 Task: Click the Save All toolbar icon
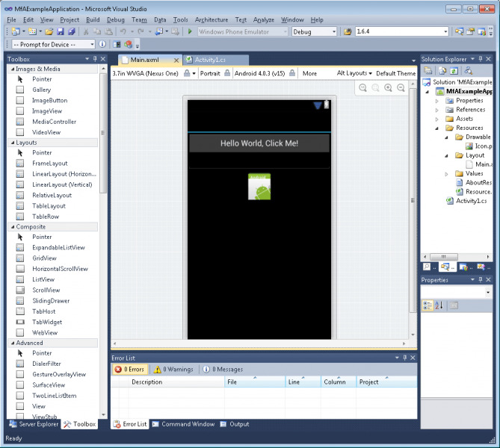point(72,32)
